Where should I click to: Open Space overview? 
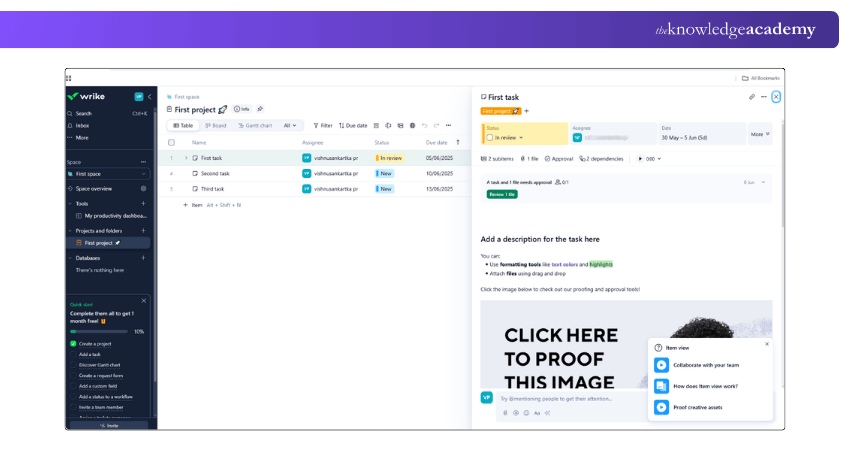click(x=94, y=189)
